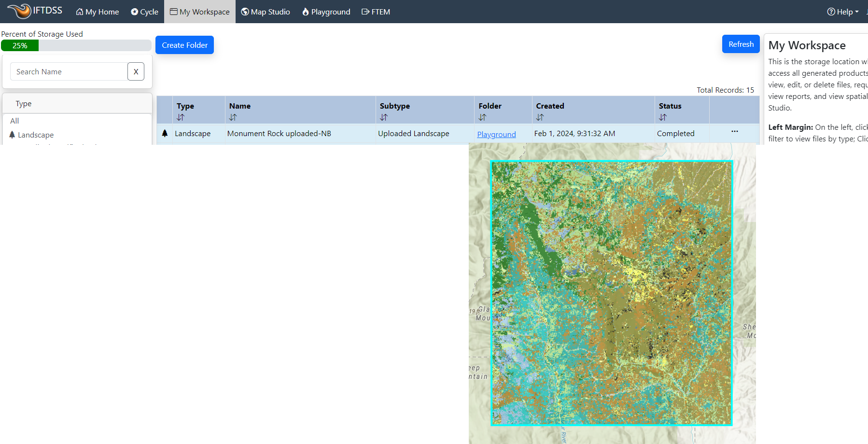
Task: Click the Feb 1, 2024 created date
Action: click(574, 134)
